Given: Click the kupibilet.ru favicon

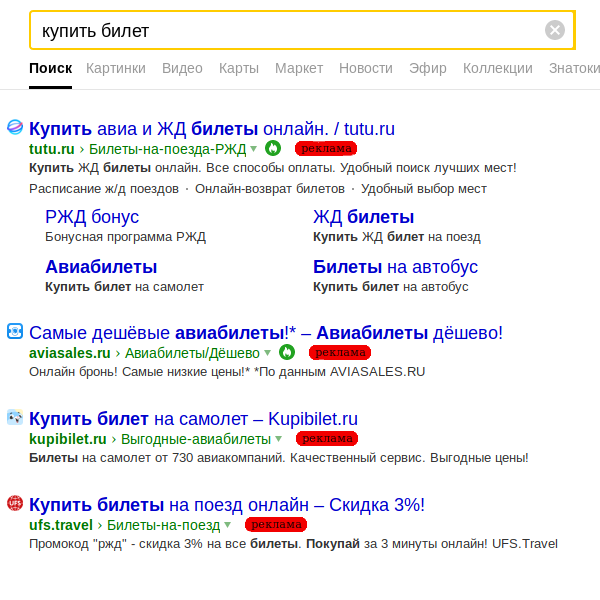Looking at the screenshot, I should click(x=15, y=417).
